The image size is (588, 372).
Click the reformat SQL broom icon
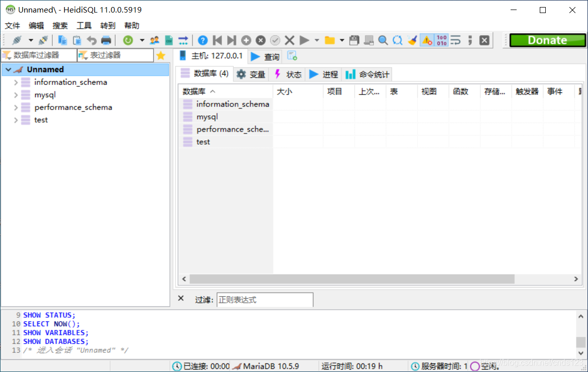pyautogui.click(x=412, y=40)
